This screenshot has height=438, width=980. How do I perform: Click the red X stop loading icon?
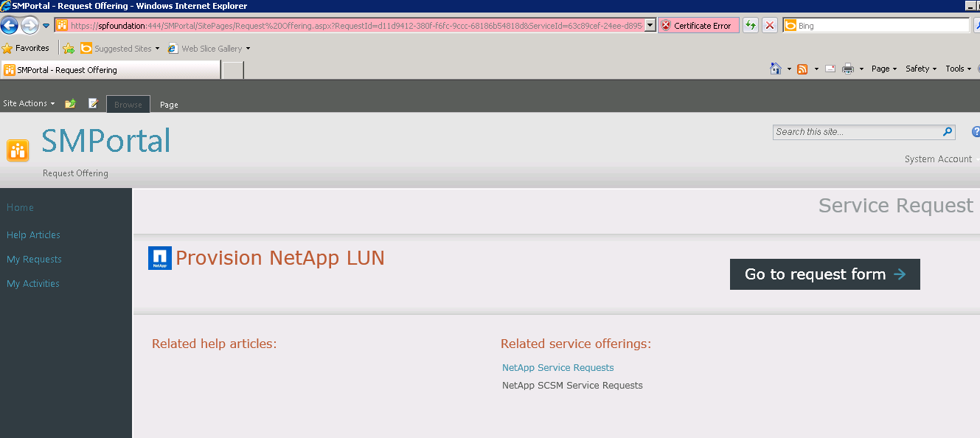(x=770, y=26)
